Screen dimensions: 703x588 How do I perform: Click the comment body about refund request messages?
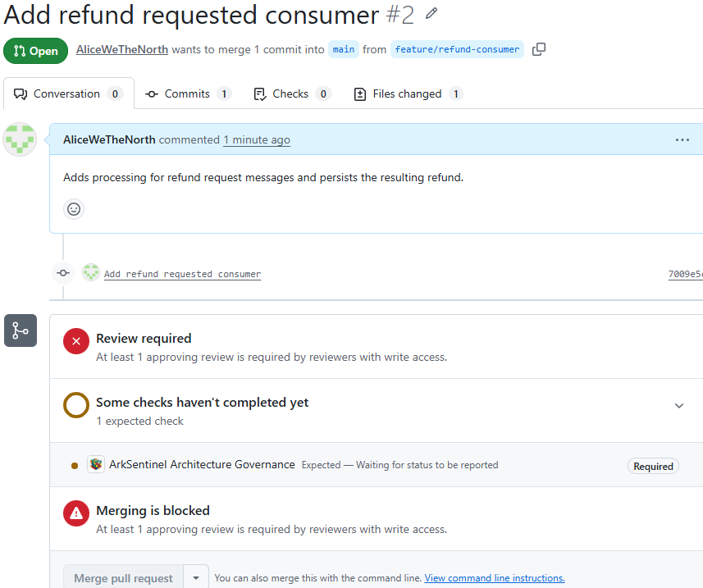[x=263, y=177]
